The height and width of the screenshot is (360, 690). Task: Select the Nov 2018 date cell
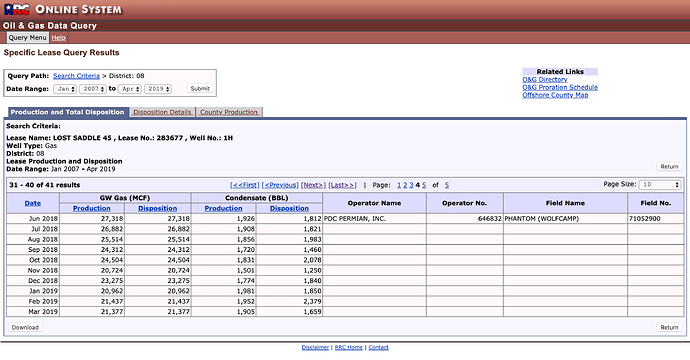tap(33, 270)
